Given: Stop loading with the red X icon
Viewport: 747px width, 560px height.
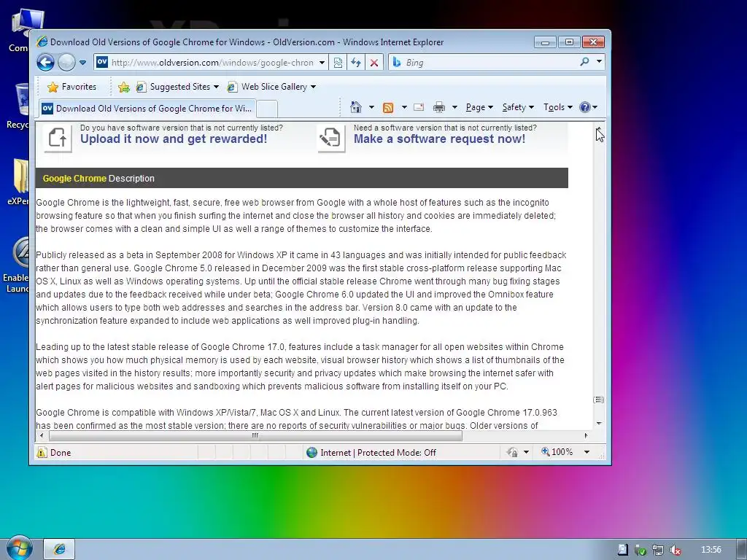Looking at the screenshot, I should click(374, 63).
